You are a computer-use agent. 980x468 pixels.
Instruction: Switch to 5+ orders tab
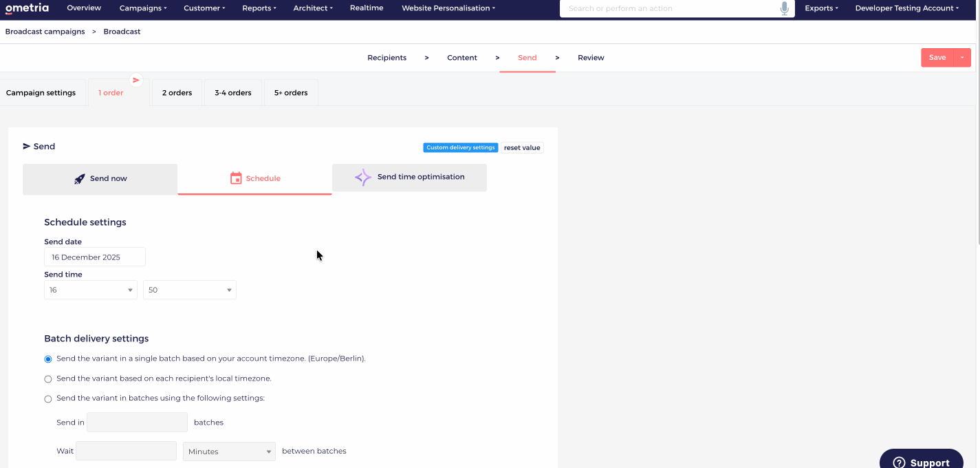291,93
